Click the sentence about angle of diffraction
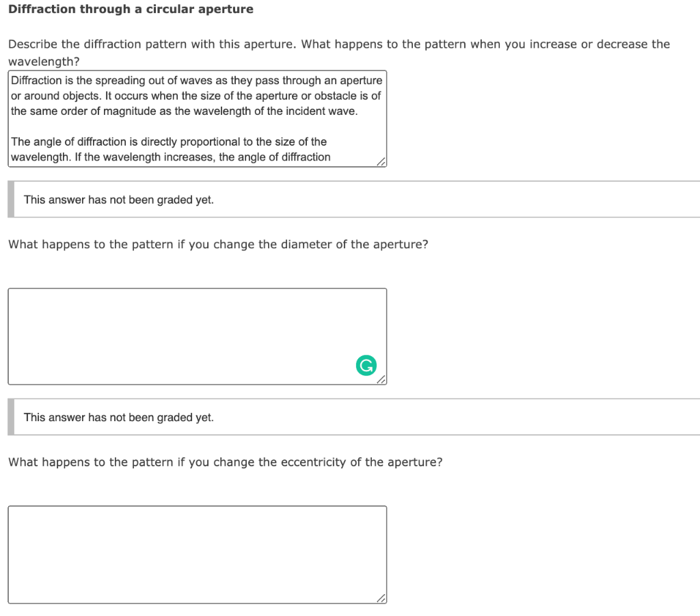This screenshot has height=616, width=700. [167, 142]
